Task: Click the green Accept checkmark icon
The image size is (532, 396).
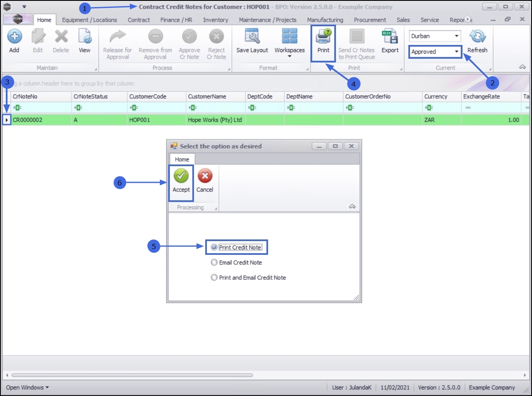Action: click(181, 176)
